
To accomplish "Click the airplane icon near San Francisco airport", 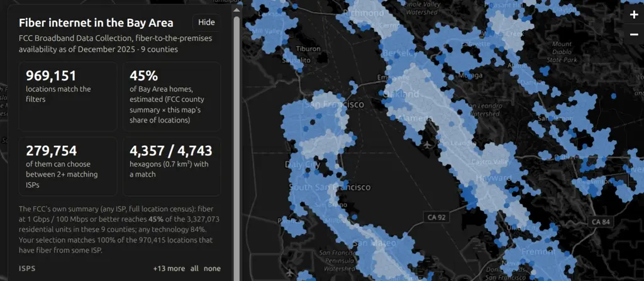I will tap(290, 272).
